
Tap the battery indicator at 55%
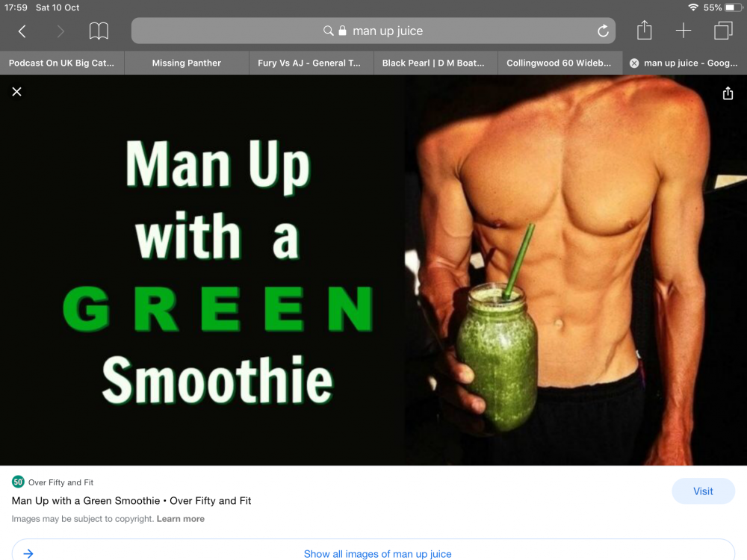(733, 7)
